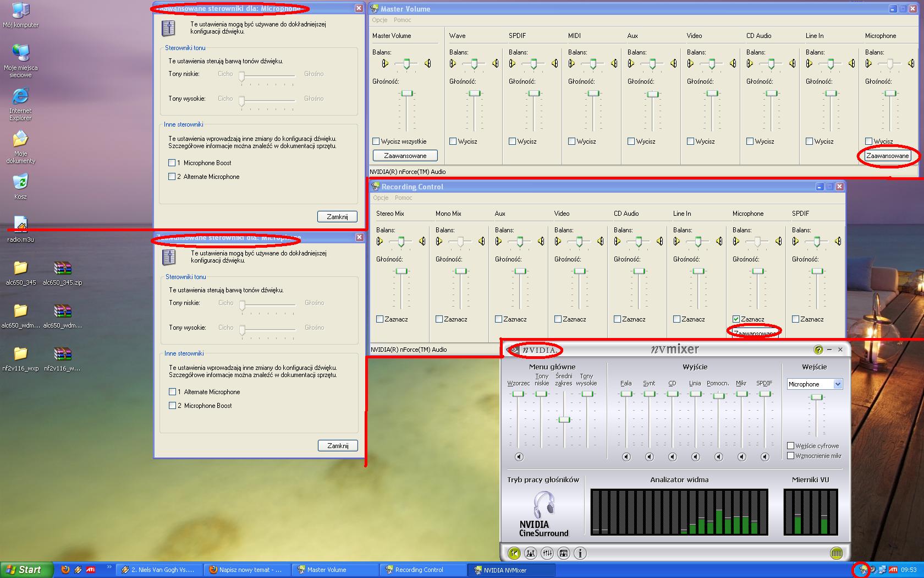This screenshot has height=578, width=924.
Task: Adjust Średni zakres slider in NVMixer
Action: [564, 420]
